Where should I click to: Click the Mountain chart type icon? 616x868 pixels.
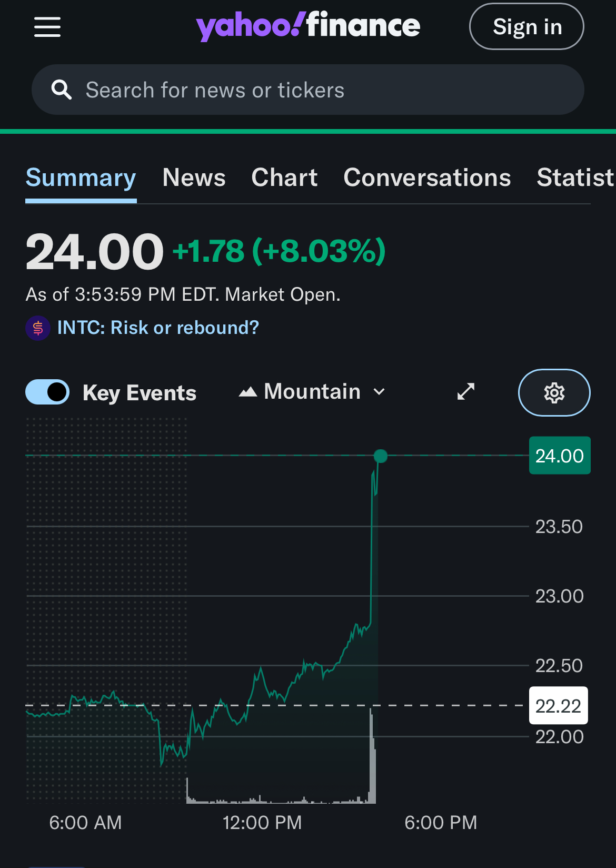pos(247,392)
